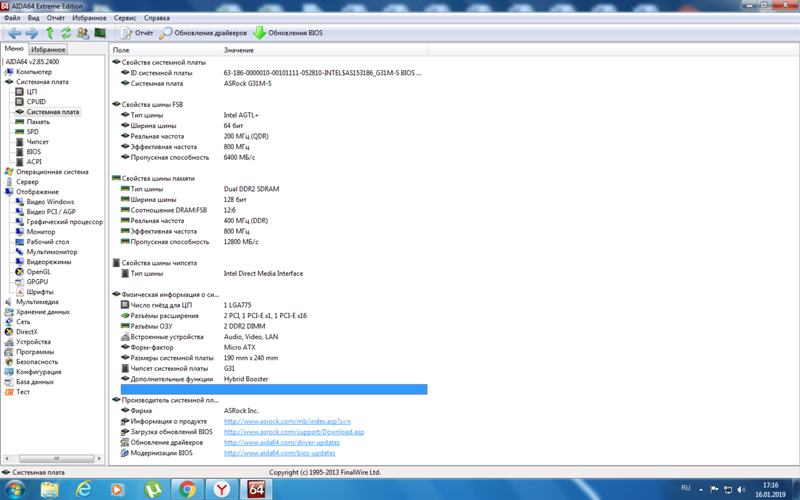The image size is (800, 500).
Task: Select Операционная система in tree
Action: pos(52,172)
